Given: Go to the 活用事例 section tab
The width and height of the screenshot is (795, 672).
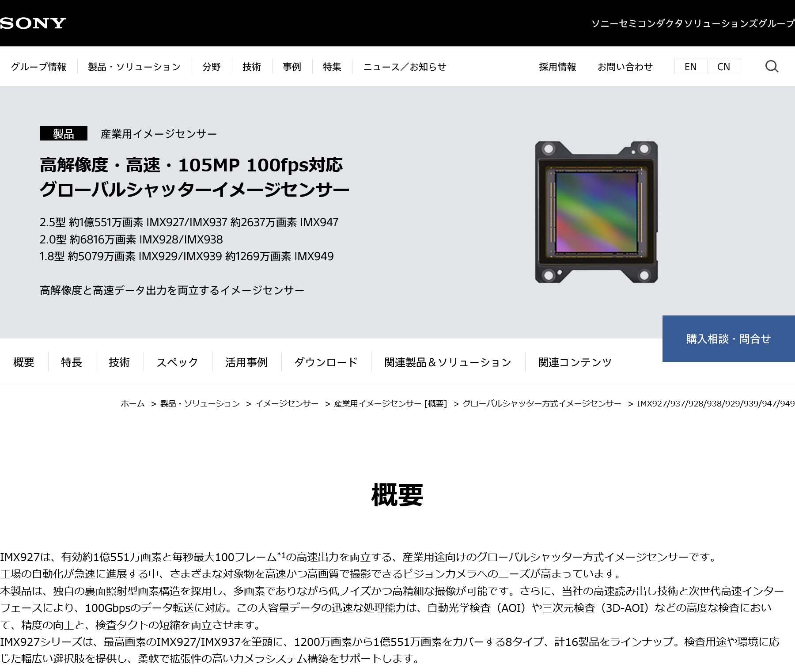Looking at the screenshot, I should point(246,362).
